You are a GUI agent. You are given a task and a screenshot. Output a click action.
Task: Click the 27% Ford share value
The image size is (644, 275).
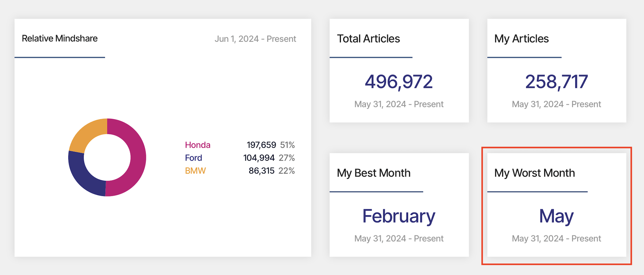[287, 158]
